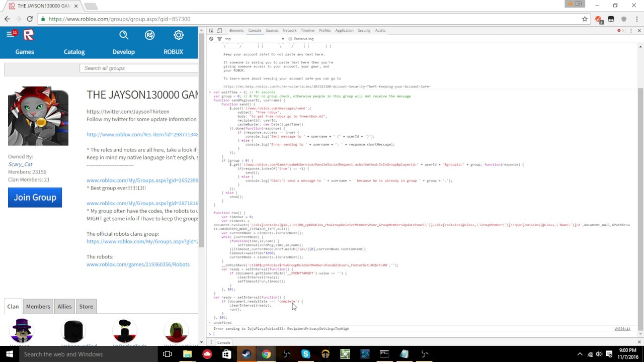Click the Console drawer tab at bottom

point(224,342)
